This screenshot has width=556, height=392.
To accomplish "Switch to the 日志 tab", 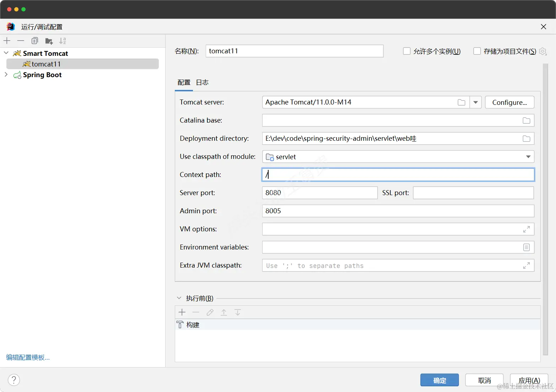I will click(x=202, y=82).
